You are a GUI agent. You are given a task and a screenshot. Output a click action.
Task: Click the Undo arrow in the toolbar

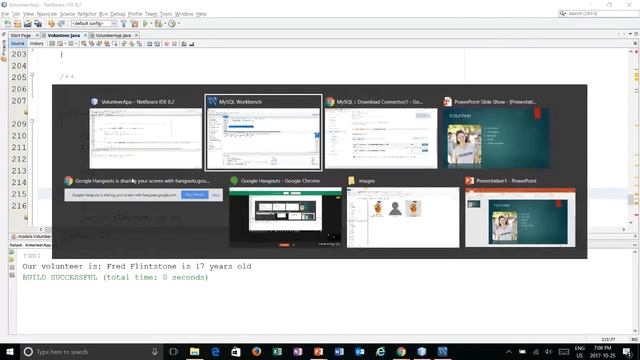click(51, 24)
